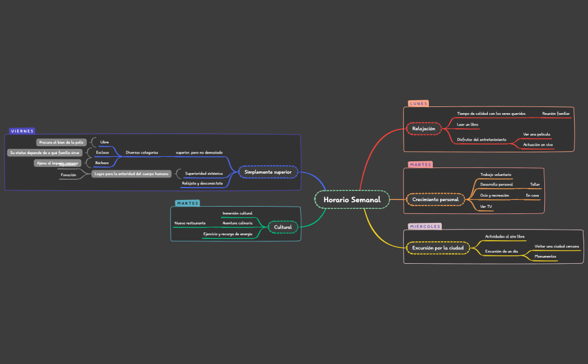This screenshot has height=364, width=588.
Task: Select the MIÉRCOLES boundary label
Action: 425,226
